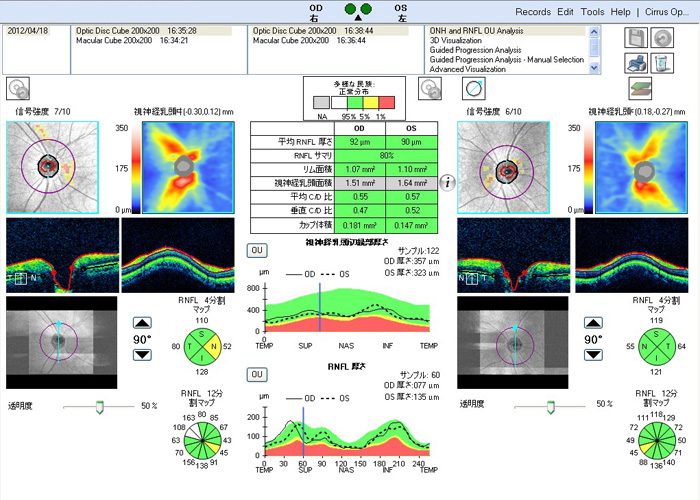Click the layered map overlay icon
700x500 pixels.
(641, 88)
